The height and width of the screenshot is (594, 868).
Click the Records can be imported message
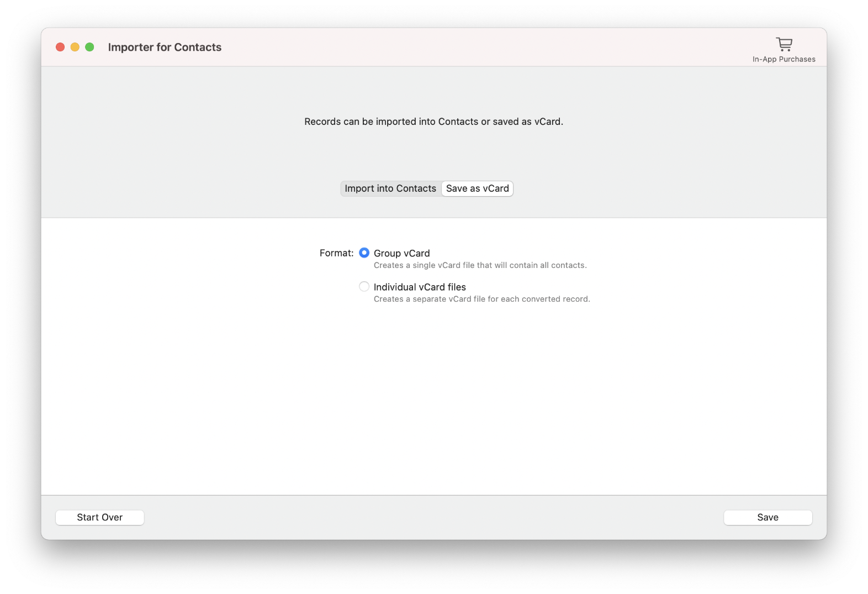pos(433,122)
